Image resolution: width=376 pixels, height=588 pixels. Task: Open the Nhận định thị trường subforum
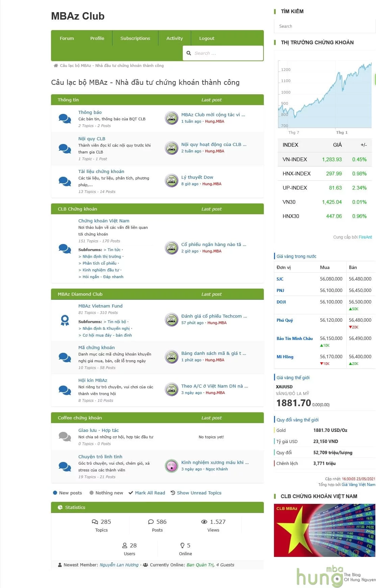click(x=102, y=256)
